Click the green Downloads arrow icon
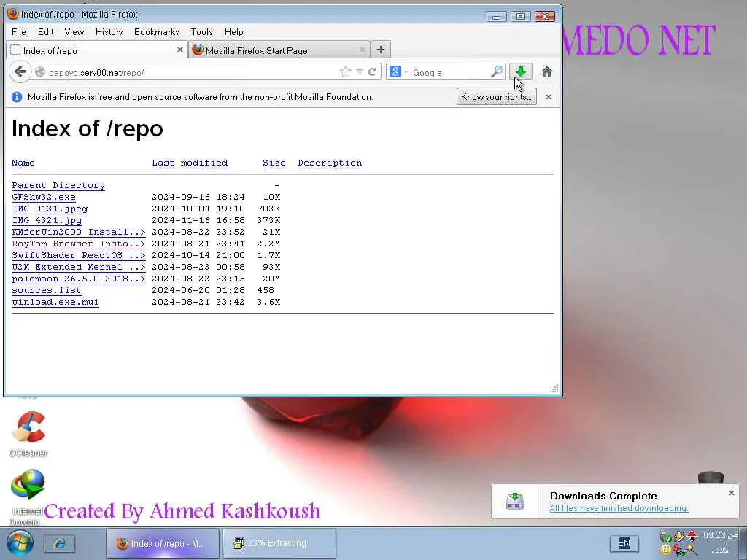Viewport: 747px width, 560px height. [x=520, y=72]
